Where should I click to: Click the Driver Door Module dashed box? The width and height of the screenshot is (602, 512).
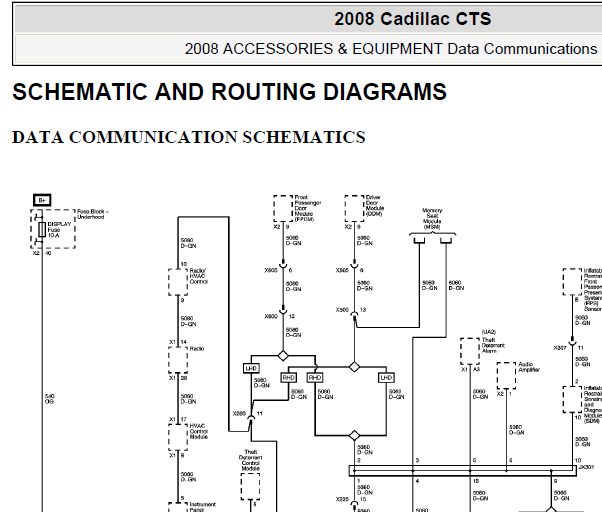coord(354,208)
